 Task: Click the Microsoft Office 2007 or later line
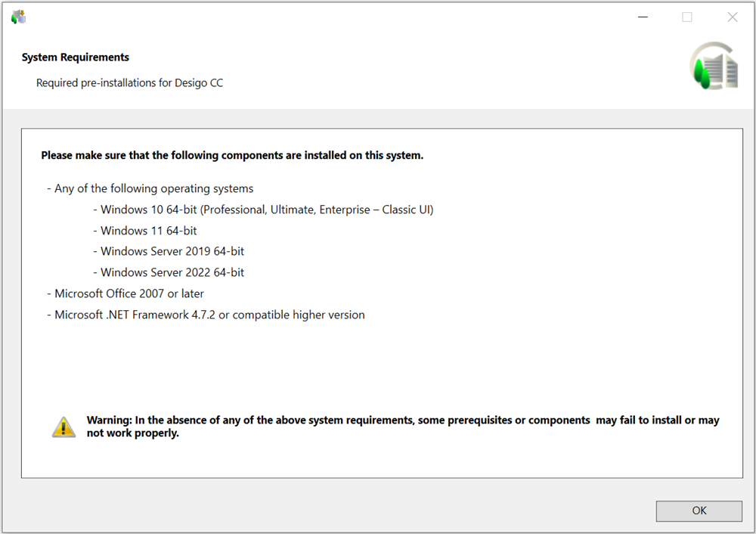[x=129, y=293]
